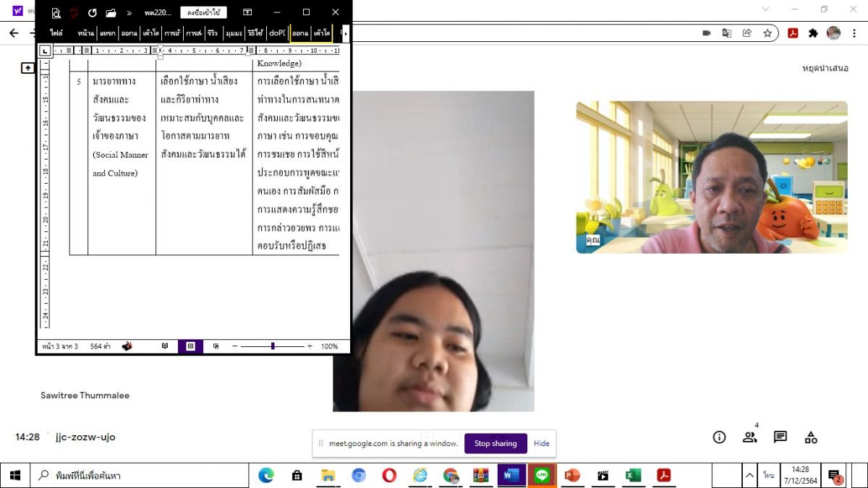Open the ไฟล์ (File) menu in Word
This screenshot has width=868, height=488.
[x=56, y=33]
